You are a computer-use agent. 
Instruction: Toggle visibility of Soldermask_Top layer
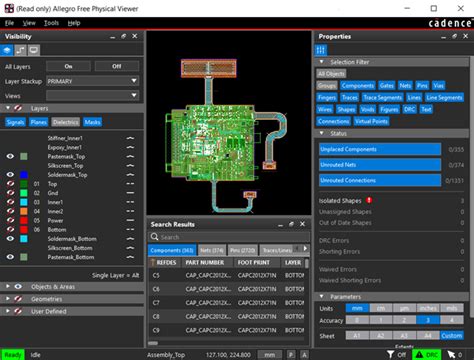(10, 175)
